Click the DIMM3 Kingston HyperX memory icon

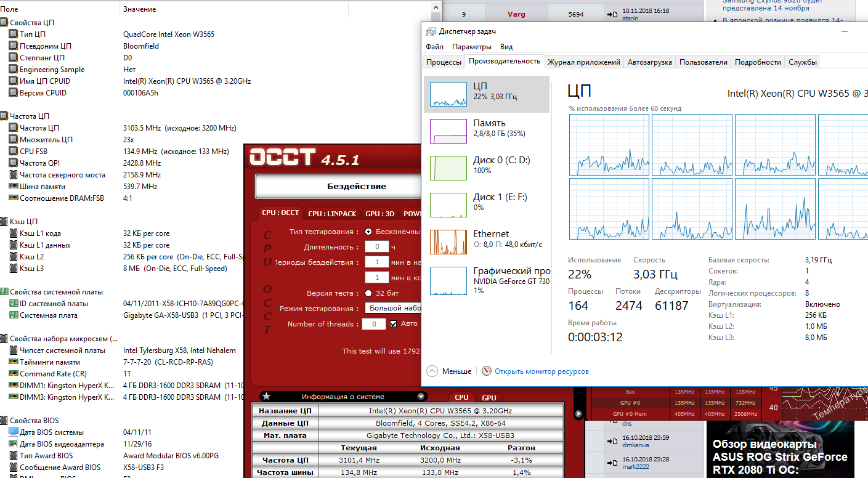pos(14,397)
